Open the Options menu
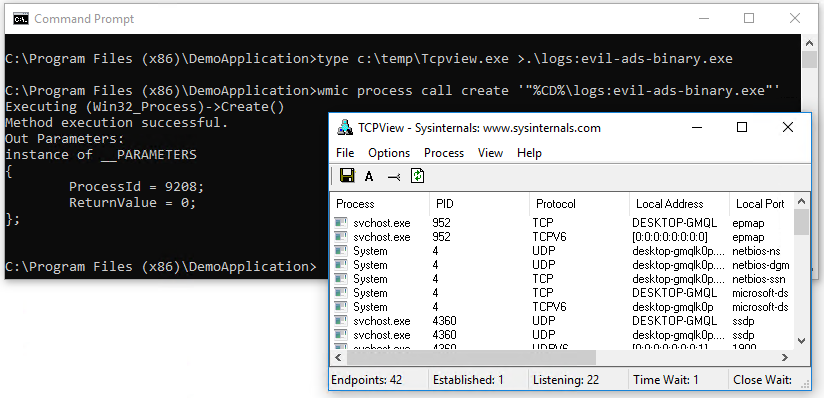824x398 pixels. click(389, 153)
